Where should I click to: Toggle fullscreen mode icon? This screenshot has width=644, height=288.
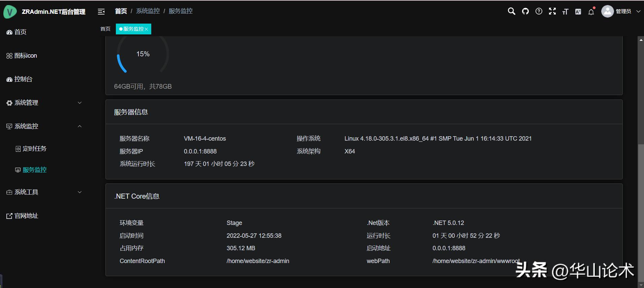[552, 11]
